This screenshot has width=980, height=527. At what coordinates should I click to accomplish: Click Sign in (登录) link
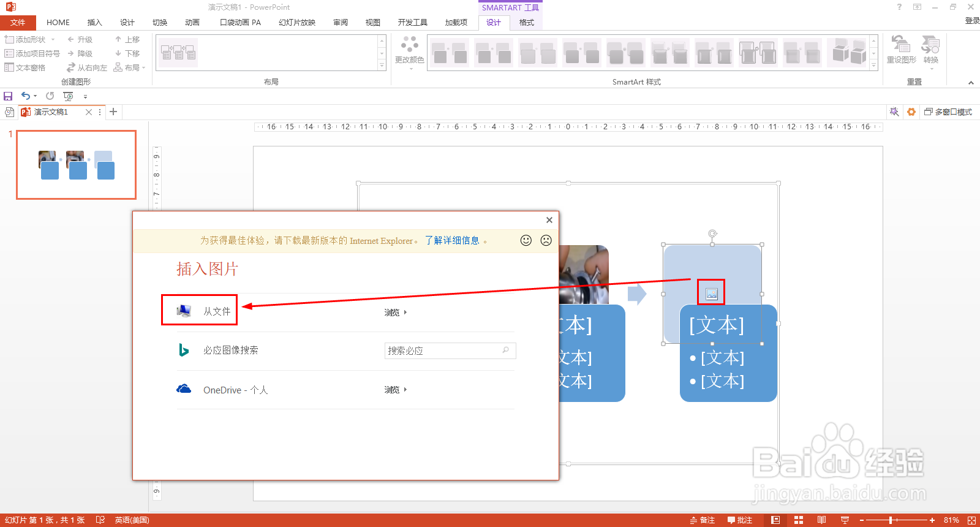[972, 21]
